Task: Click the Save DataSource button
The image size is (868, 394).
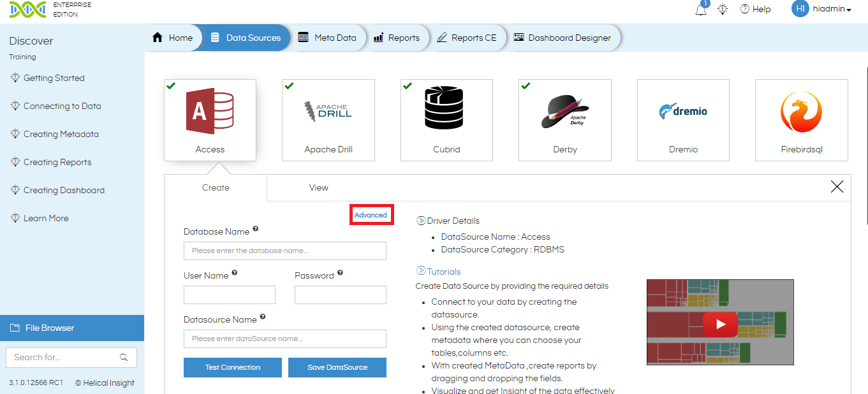Action: click(x=337, y=367)
